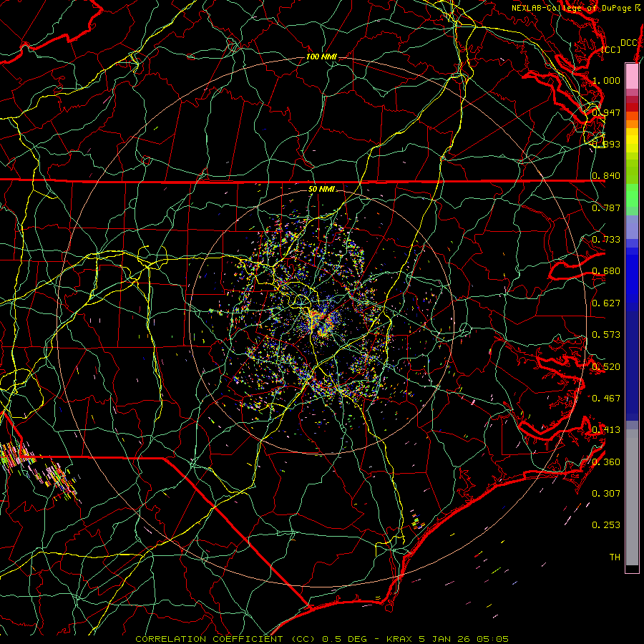Click the DCC label above the legend
644x644 pixels.
(x=629, y=43)
